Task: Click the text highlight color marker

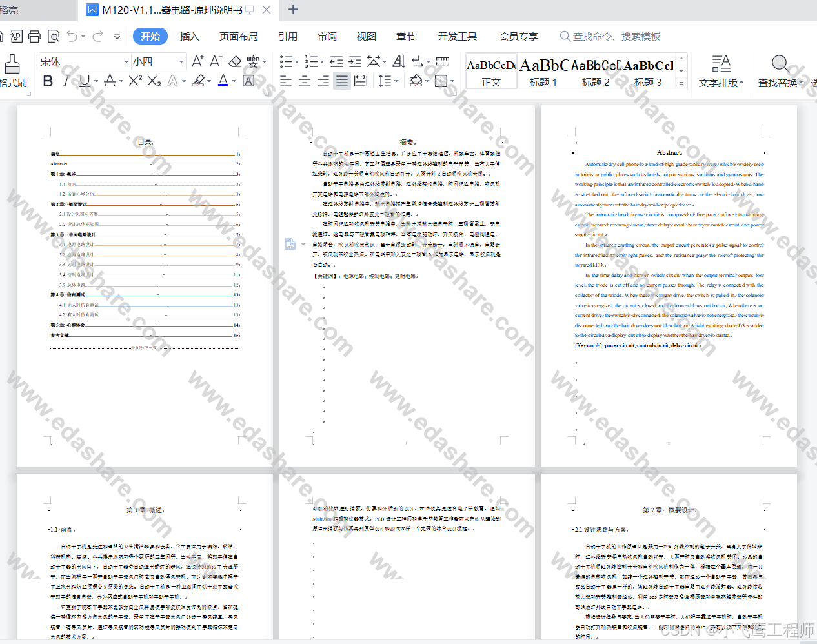Action: [198, 81]
